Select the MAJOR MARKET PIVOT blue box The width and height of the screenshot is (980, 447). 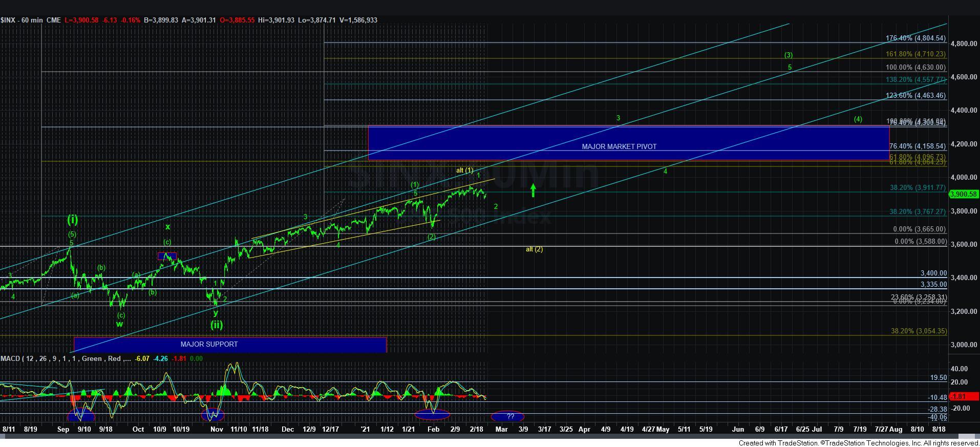(629, 143)
